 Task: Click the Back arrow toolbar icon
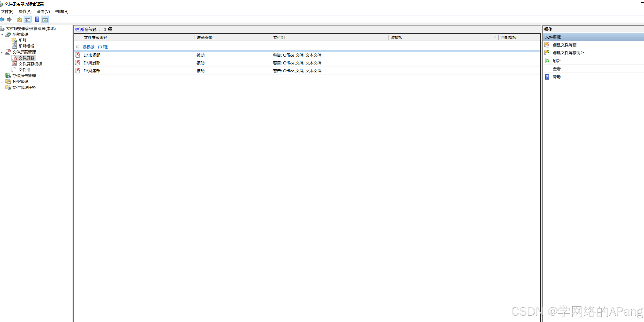(2, 19)
